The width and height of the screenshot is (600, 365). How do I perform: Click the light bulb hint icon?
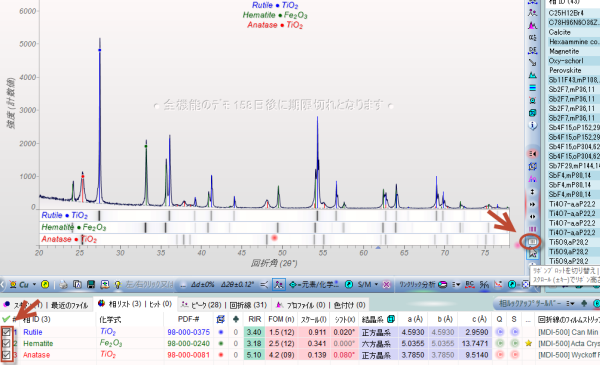[x=117, y=285]
